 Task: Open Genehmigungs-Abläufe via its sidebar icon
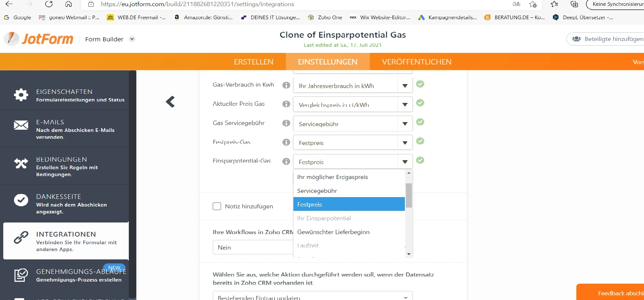pyautogui.click(x=21, y=275)
